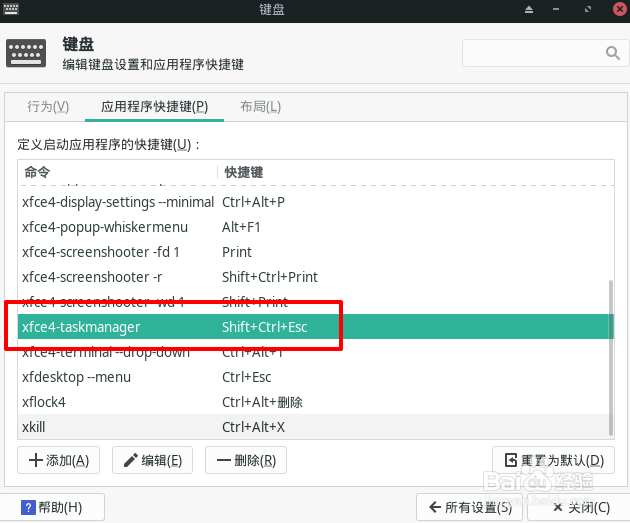630x523 pixels.
Task: Click the Ctrl+Esc shortcut cell
Action: (x=247, y=377)
